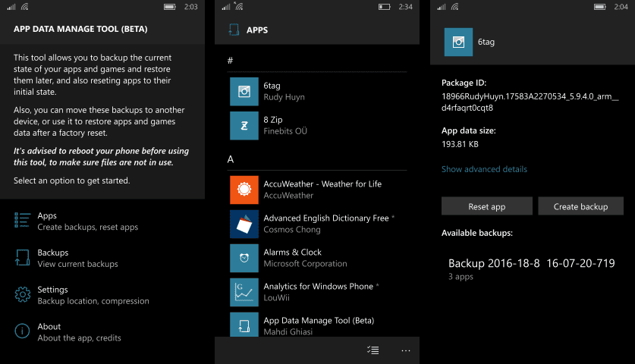Screen dimensions: 635x364
Task: Tap the 6tag app icon in list
Action: coord(244,92)
